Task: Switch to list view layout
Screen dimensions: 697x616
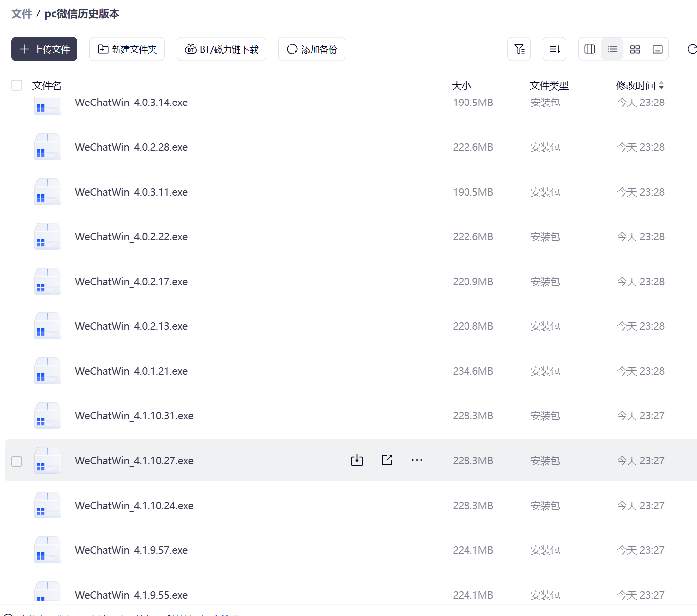Action: point(612,49)
